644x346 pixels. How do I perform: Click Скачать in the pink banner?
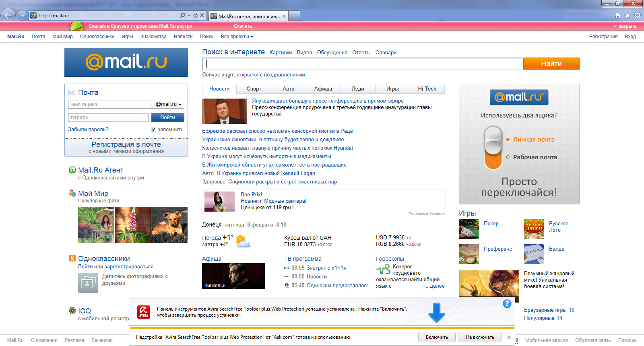[243, 26]
